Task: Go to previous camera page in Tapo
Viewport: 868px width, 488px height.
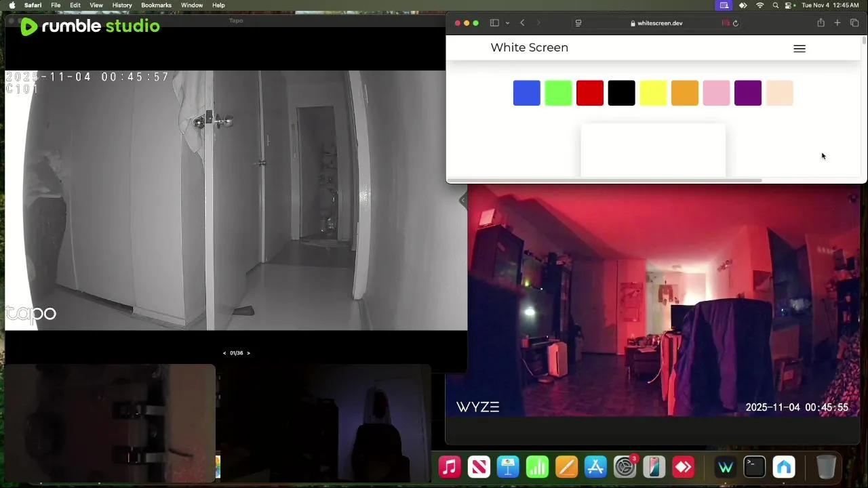Action: click(224, 353)
